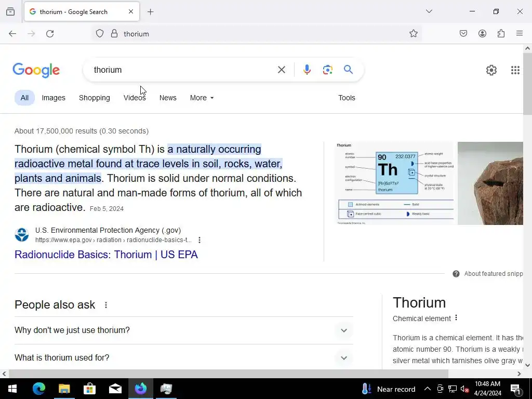
Task: Select the All results tab
Action: click(x=24, y=98)
